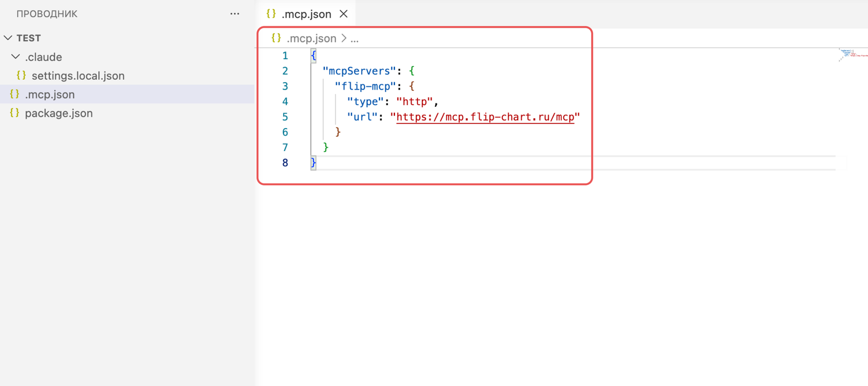This screenshot has height=386, width=868.
Task: Click the ПРОВОДНИК panel title
Action: [x=47, y=14]
